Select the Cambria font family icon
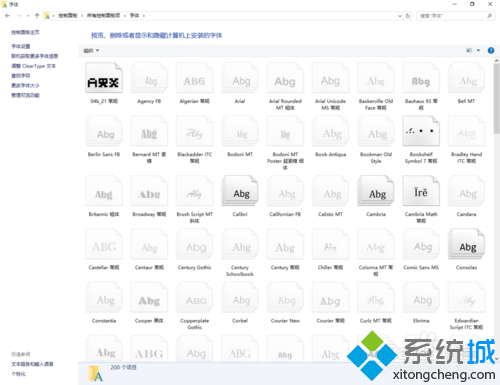500x385 pixels. pyautogui.click(x=376, y=191)
